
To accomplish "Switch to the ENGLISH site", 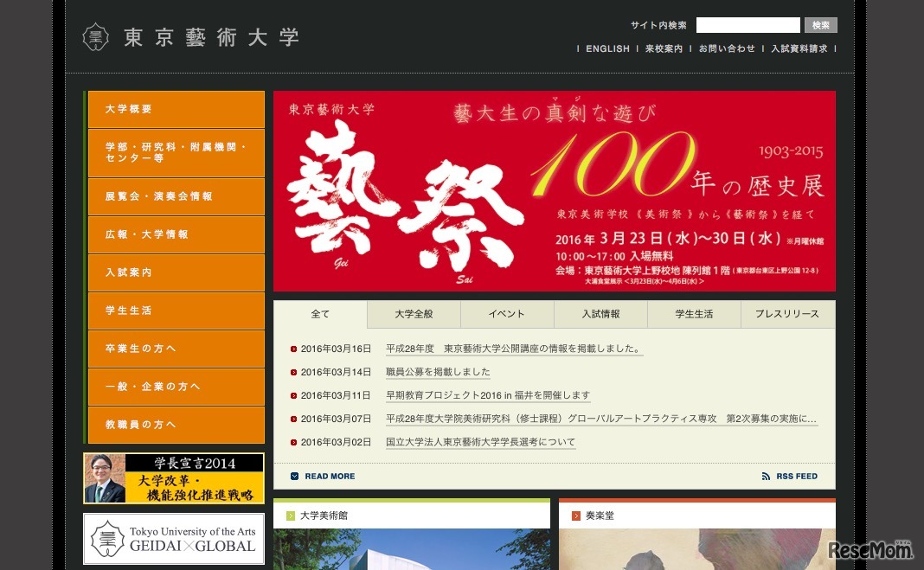I will tap(607, 49).
